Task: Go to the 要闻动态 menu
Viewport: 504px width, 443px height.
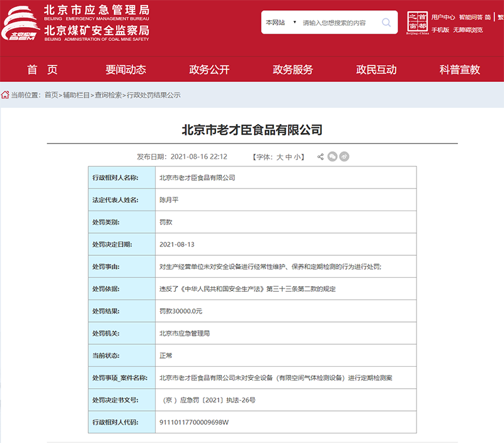Action: pyautogui.click(x=125, y=69)
